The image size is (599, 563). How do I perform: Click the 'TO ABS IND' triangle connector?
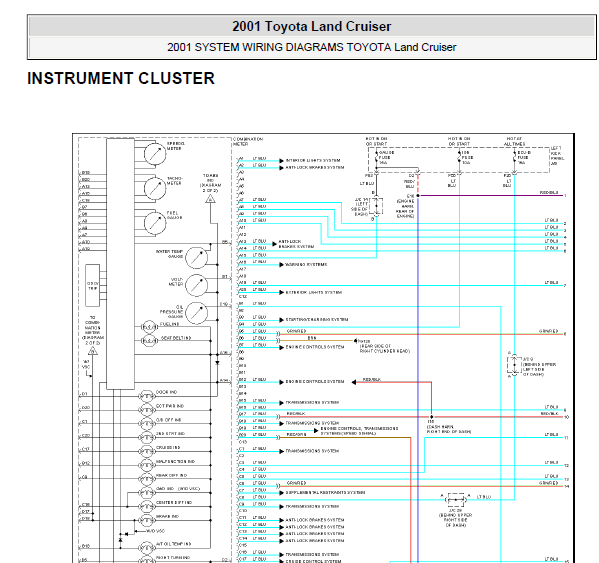tap(210, 199)
